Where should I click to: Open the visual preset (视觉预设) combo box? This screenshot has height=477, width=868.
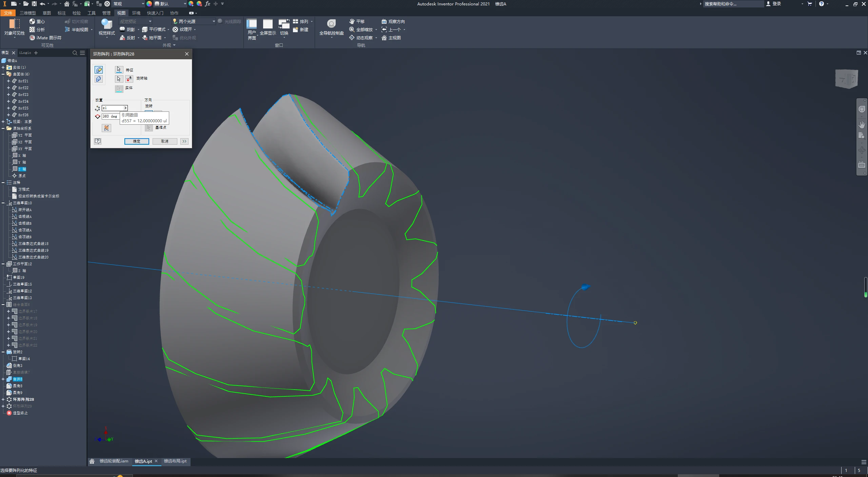(x=135, y=21)
